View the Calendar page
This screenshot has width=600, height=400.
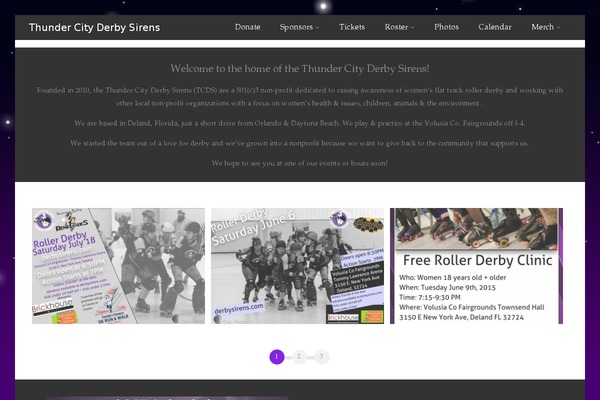click(495, 27)
